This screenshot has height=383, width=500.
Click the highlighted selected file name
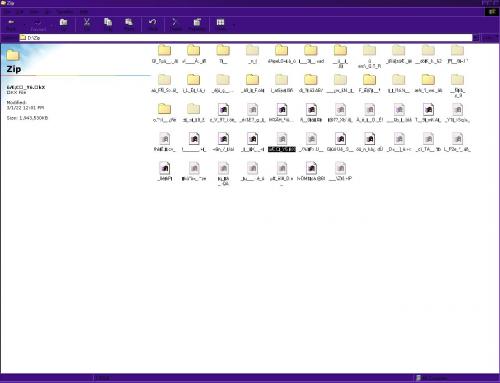[x=282, y=149]
